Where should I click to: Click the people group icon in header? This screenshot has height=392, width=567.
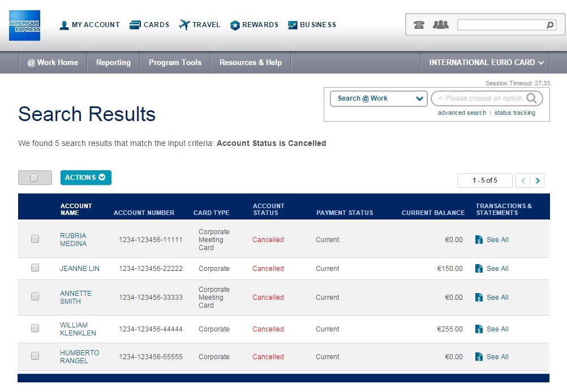point(440,25)
